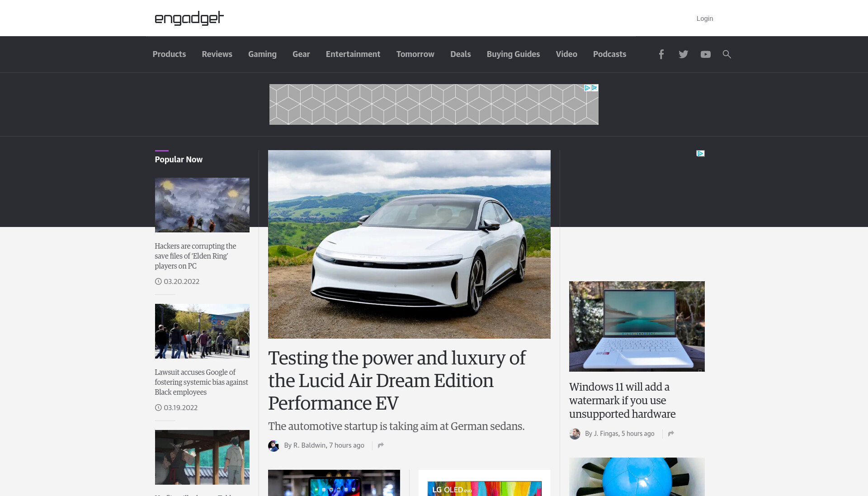Click the automotive startup subtitle text
Image resolution: width=868 pixels, height=496 pixels.
tap(396, 426)
